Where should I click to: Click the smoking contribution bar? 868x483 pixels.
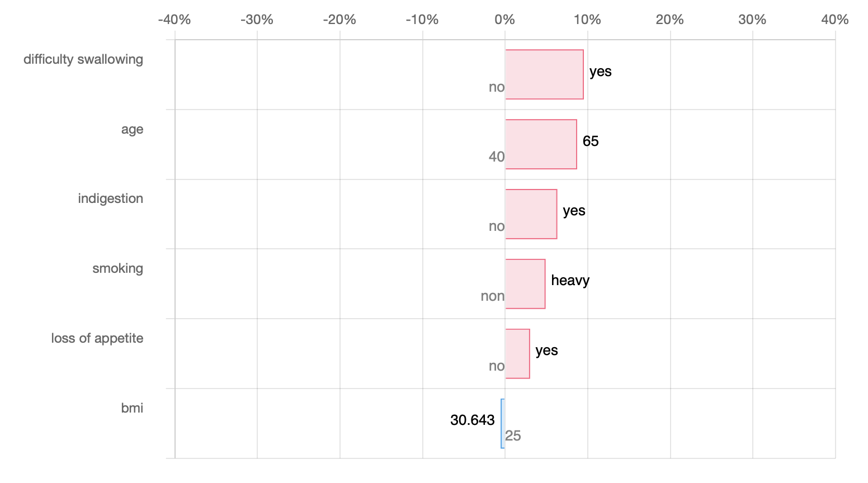coord(525,284)
